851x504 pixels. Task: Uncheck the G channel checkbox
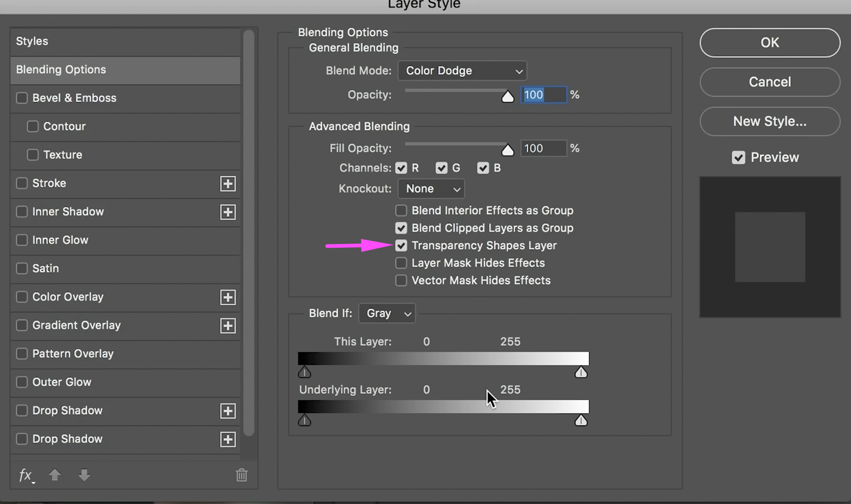441,168
